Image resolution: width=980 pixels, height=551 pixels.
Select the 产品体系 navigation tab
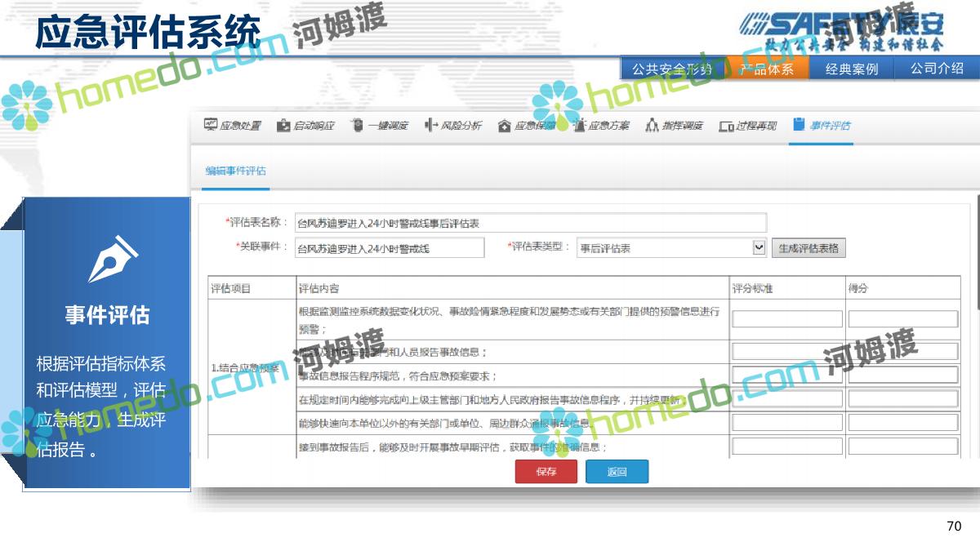(x=767, y=69)
